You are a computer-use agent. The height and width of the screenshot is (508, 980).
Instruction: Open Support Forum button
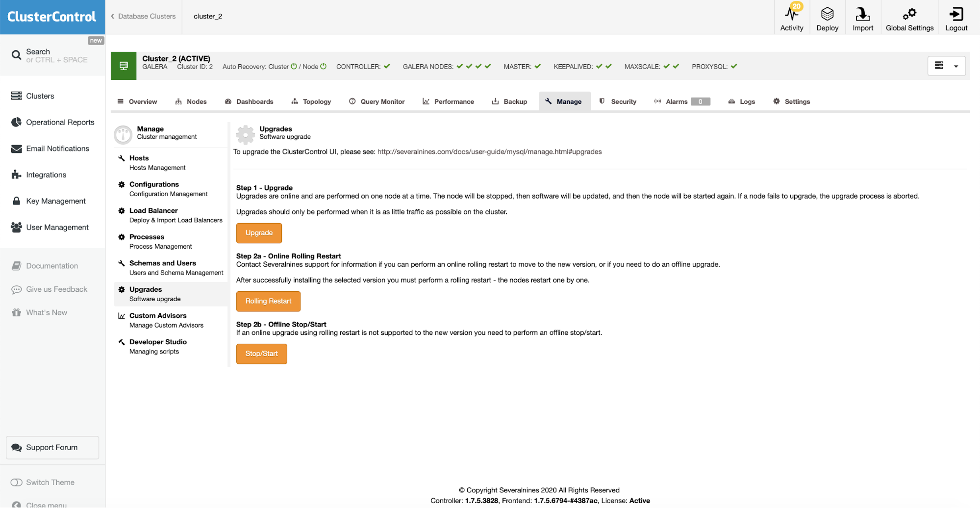(52, 447)
